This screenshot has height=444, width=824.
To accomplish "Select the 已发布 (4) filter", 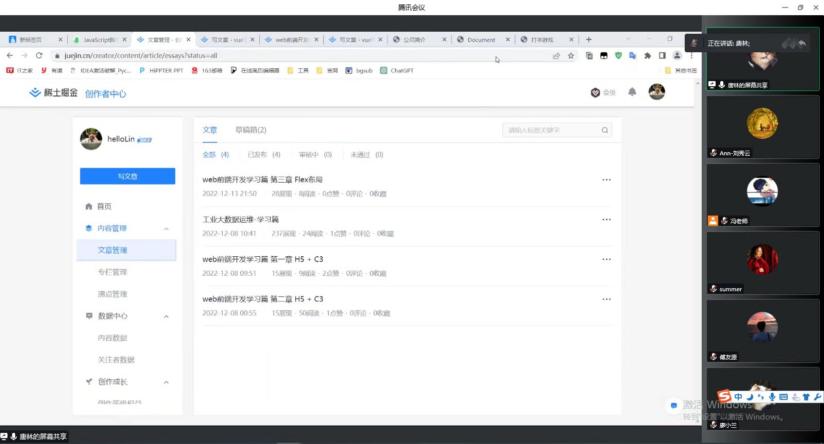I will (259, 155).
